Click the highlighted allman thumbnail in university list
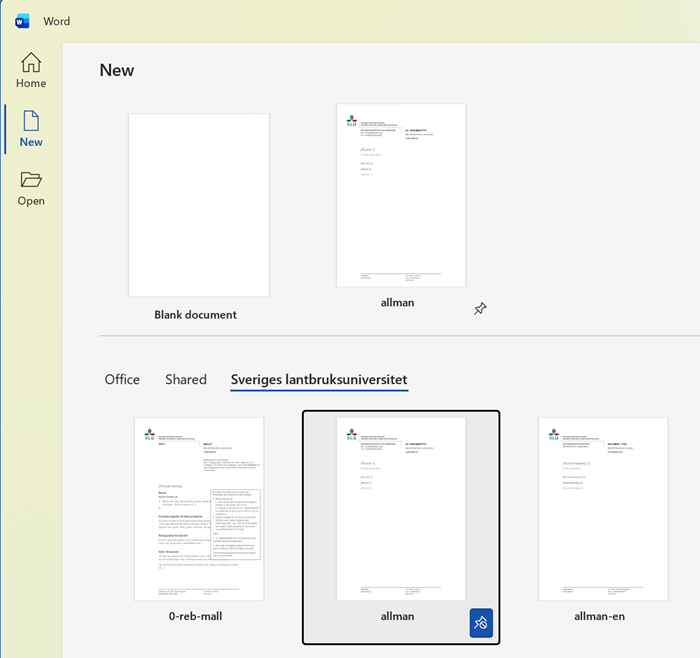The width and height of the screenshot is (700, 658). click(x=400, y=508)
